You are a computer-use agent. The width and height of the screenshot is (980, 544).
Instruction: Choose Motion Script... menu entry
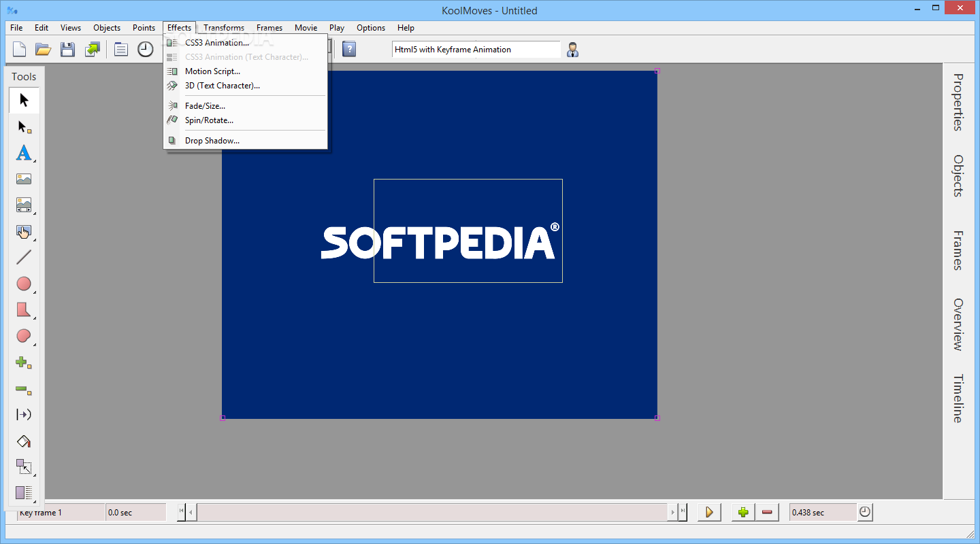click(246, 71)
